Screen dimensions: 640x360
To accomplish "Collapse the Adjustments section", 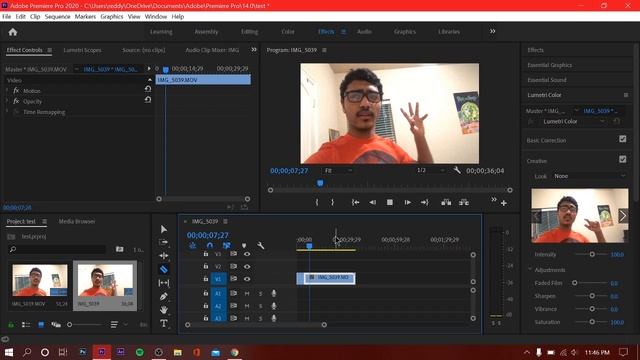I will [x=530, y=269].
